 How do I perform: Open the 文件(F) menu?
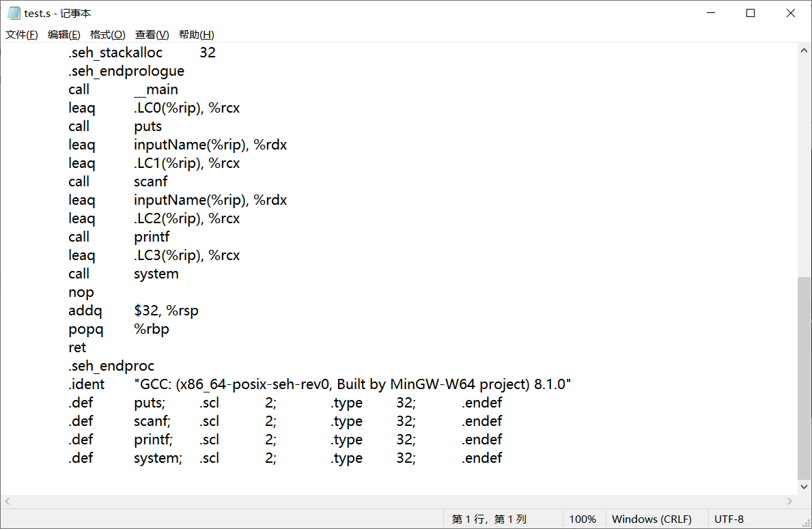coord(21,34)
